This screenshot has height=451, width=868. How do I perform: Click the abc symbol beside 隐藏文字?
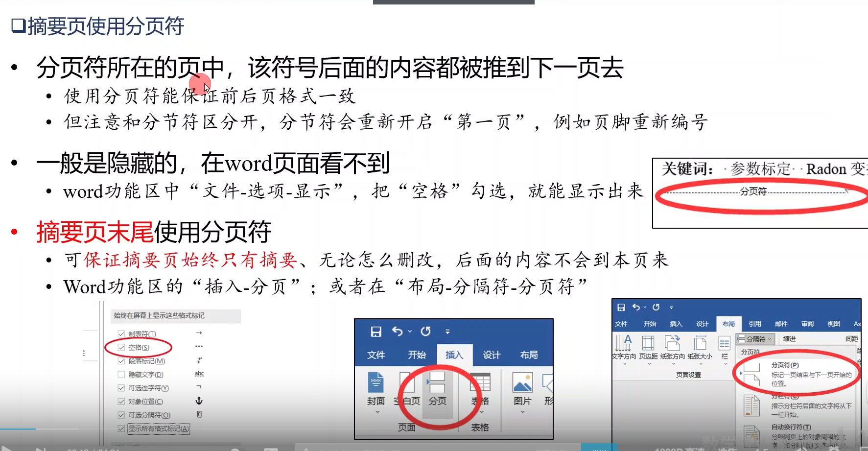199,374
